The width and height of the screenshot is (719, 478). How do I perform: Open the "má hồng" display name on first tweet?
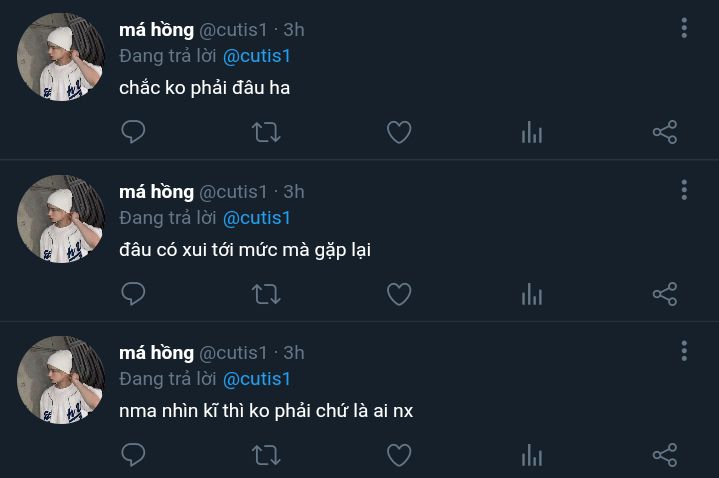click(156, 30)
